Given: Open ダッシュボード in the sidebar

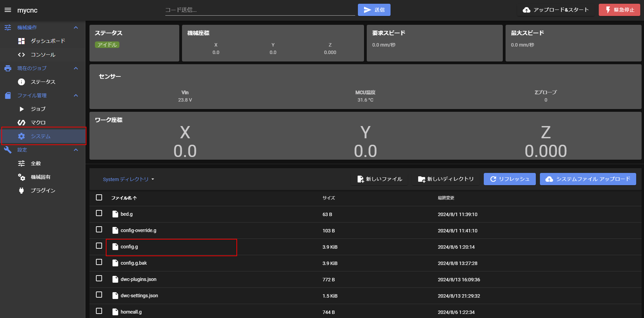Looking at the screenshot, I should click(x=43, y=41).
